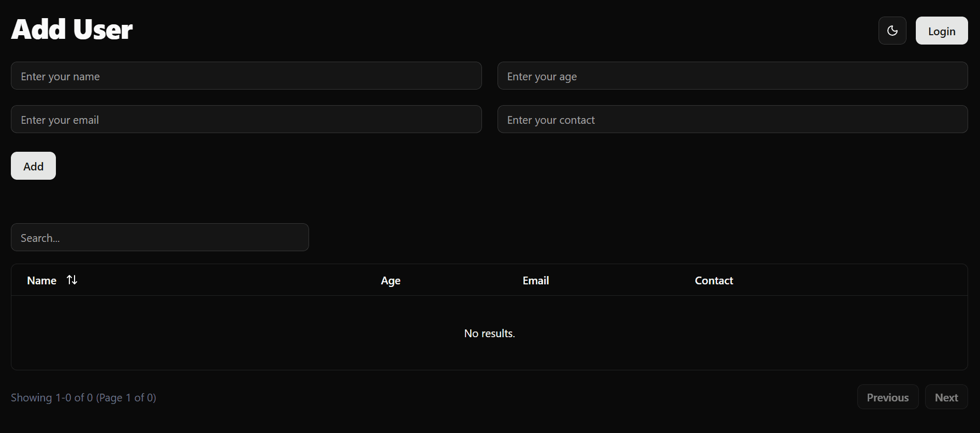Viewport: 980px width, 433px height.
Task: Click the Search box above the table
Action: (x=159, y=238)
